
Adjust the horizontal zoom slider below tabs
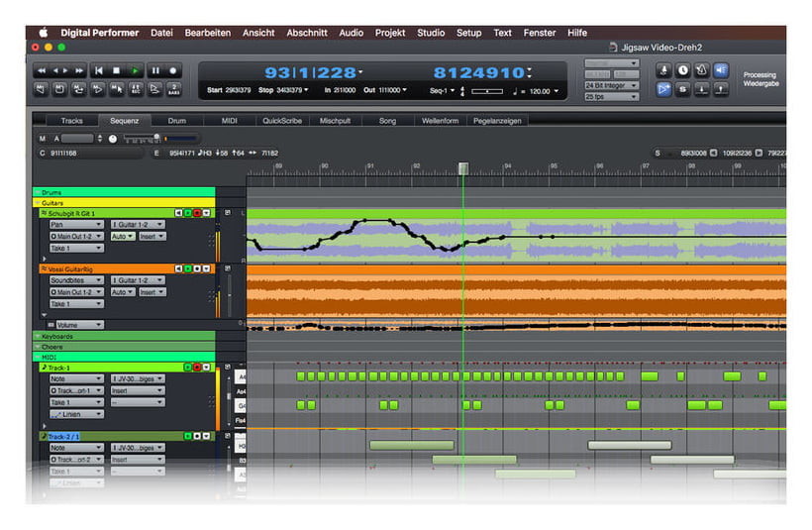(142, 139)
